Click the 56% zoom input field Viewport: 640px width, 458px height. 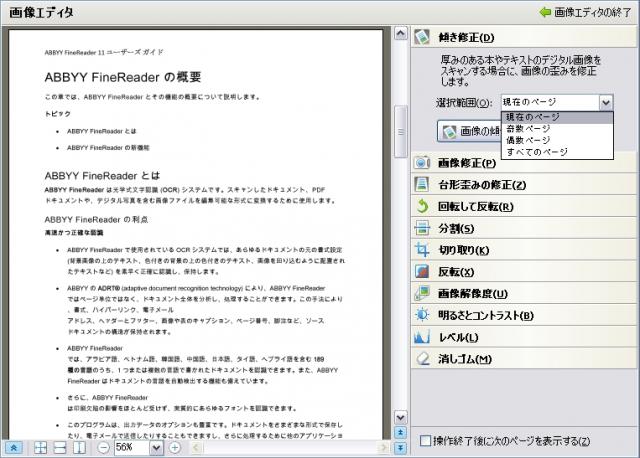(x=132, y=448)
